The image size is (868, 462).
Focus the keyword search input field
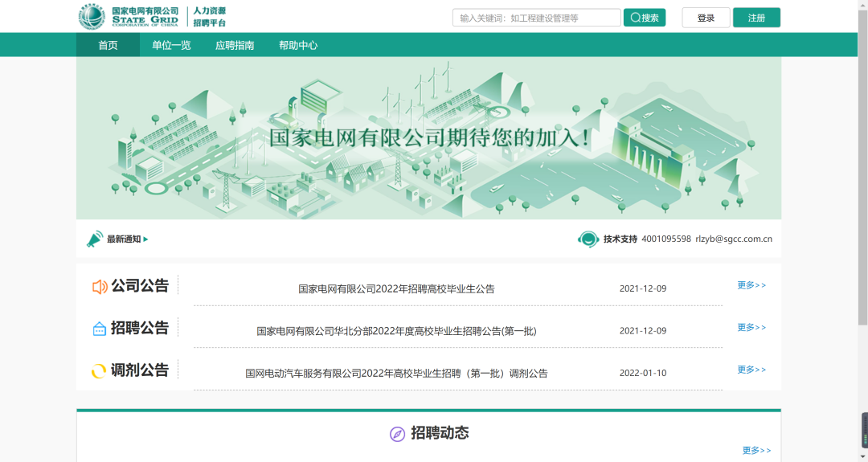click(x=536, y=18)
